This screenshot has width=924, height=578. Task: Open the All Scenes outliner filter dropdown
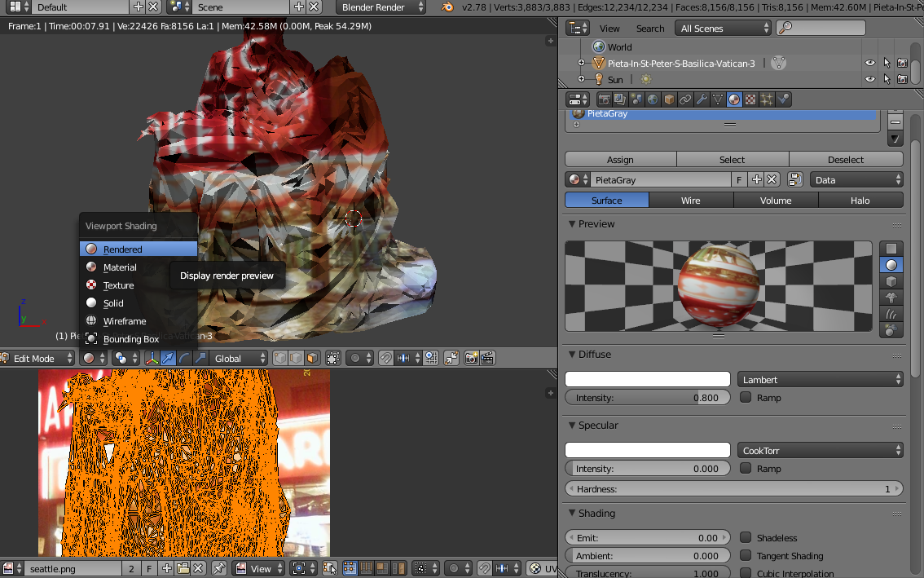pos(723,28)
